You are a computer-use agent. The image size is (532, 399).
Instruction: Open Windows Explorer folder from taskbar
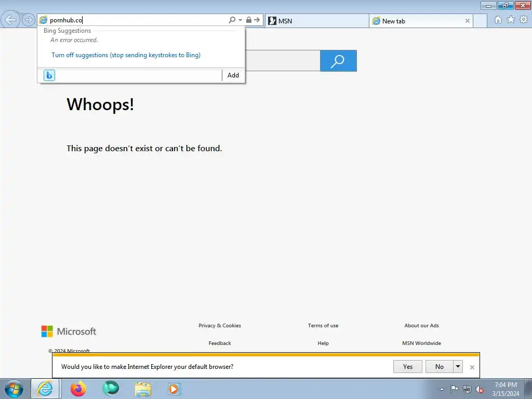(143, 389)
